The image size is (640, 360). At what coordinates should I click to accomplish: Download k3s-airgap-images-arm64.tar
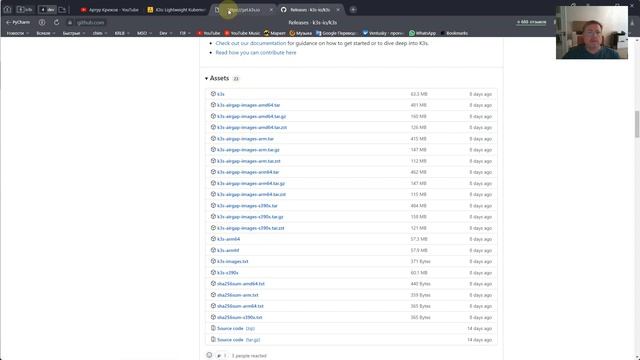[248, 172]
